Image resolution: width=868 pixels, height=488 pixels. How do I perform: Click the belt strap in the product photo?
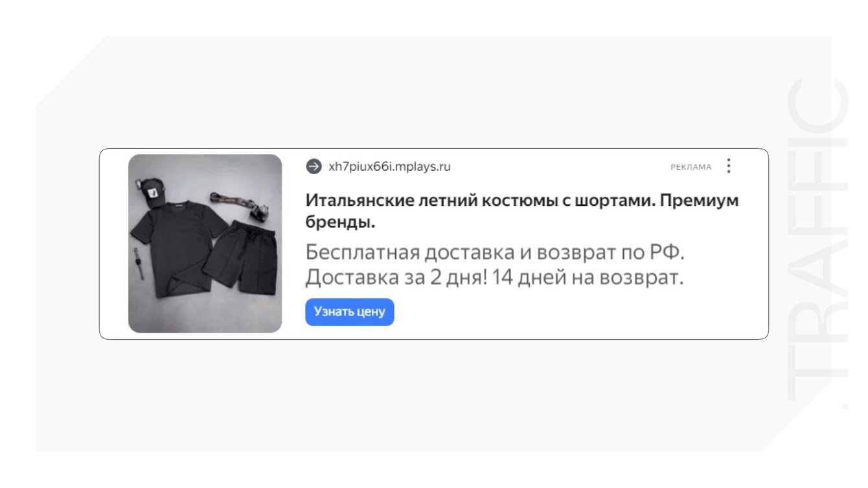click(x=236, y=201)
